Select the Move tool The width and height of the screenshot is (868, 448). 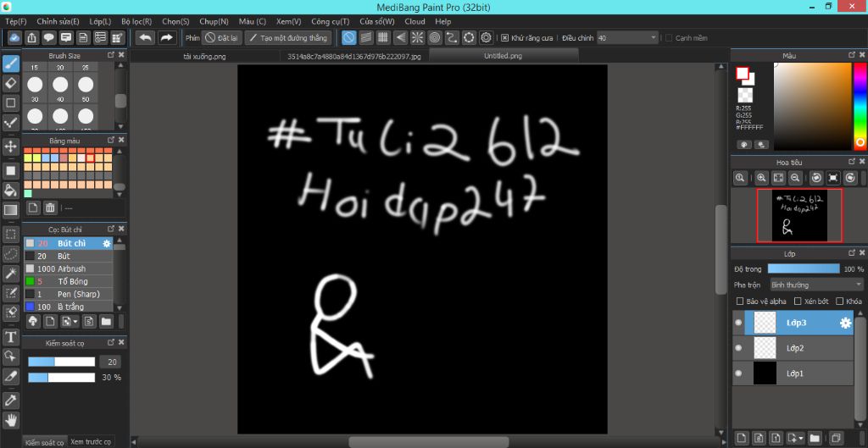[x=10, y=147]
